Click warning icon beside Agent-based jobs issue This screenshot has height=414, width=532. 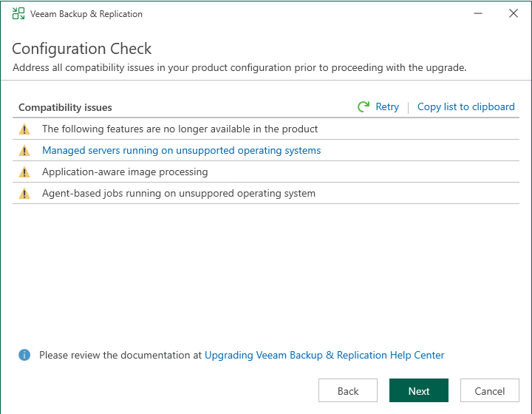click(24, 194)
